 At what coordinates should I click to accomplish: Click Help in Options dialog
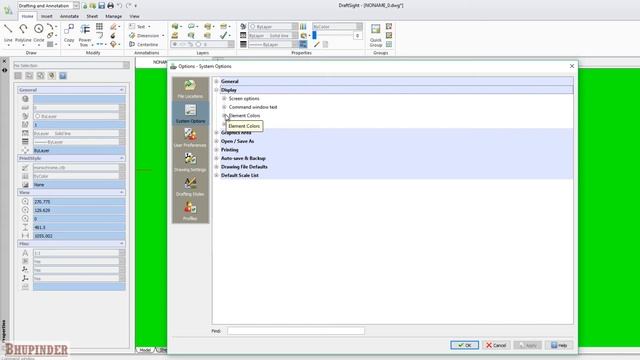[x=559, y=345]
